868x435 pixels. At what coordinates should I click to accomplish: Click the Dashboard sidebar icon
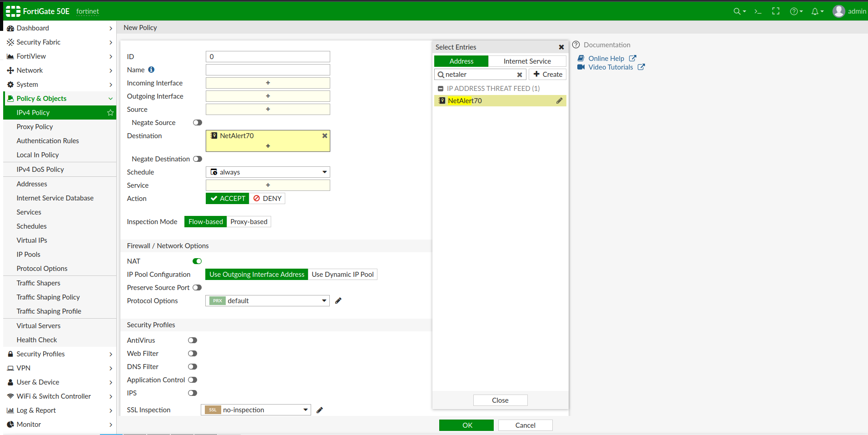pos(10,28)
